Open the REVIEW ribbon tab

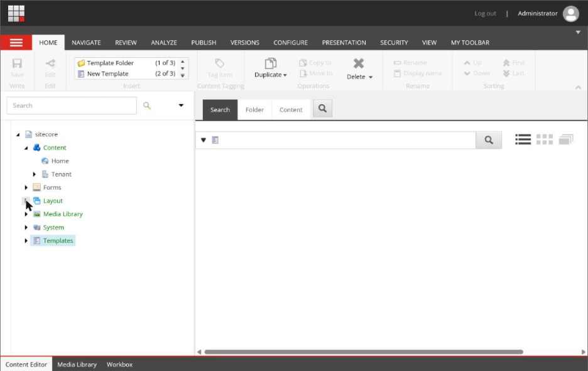(x=126, y=43)
